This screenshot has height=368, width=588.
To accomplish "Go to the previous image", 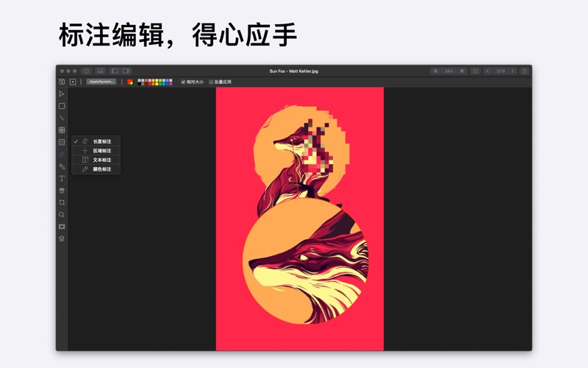I will tap(487, 71).
